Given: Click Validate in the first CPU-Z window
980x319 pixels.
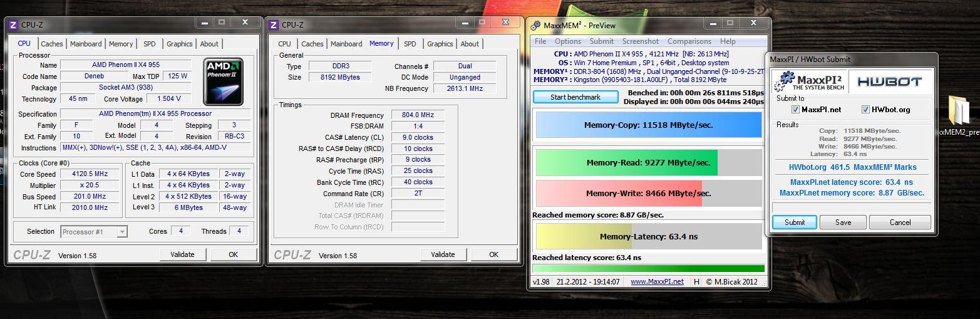Looking at the screenshot, I should point(182,254).
